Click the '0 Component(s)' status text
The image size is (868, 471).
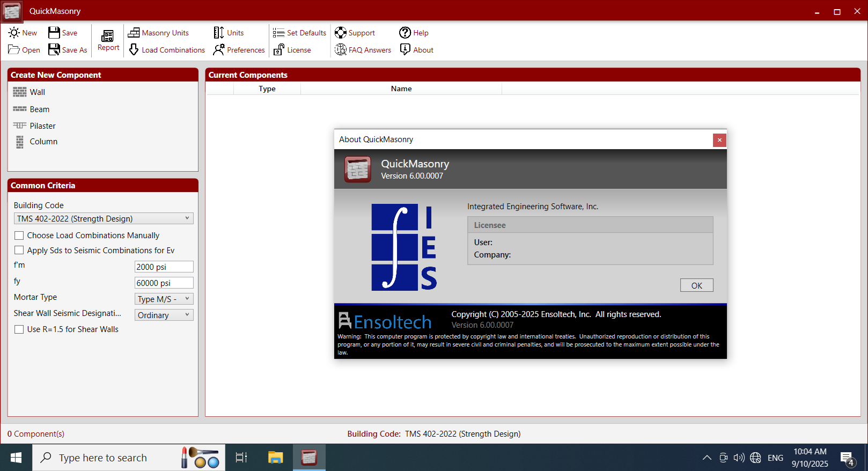point(36,434)
